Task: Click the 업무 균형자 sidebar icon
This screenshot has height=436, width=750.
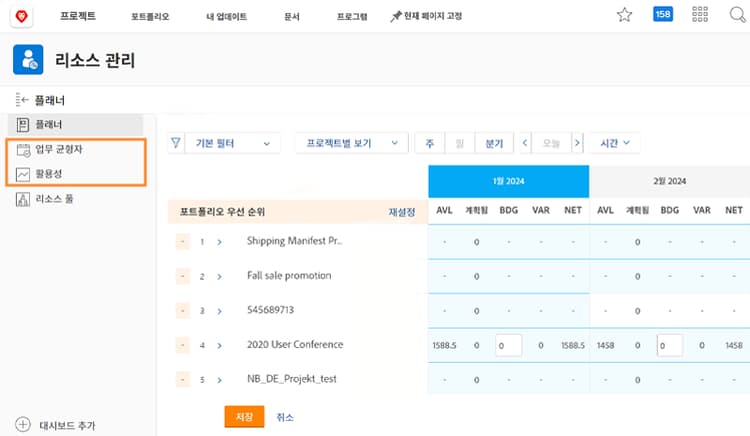Action: (x=23, y=150)
